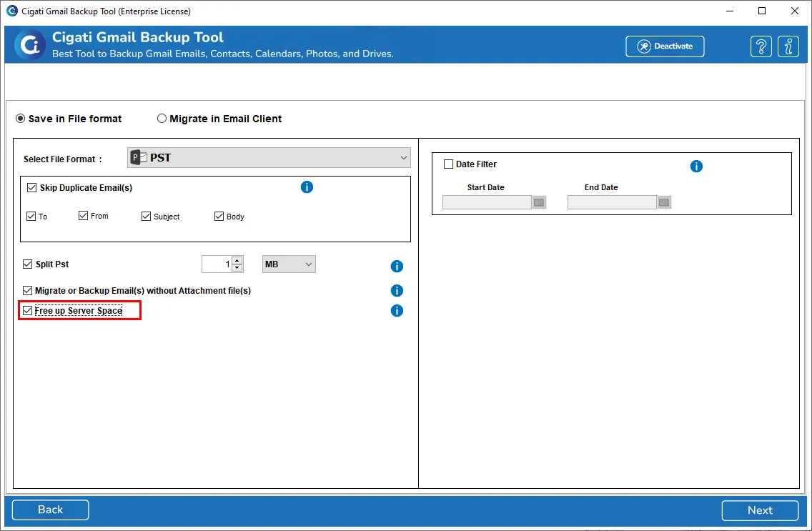812x531 pixels.
Task: Click the End Date input field
Action: [x=612, y=202]
